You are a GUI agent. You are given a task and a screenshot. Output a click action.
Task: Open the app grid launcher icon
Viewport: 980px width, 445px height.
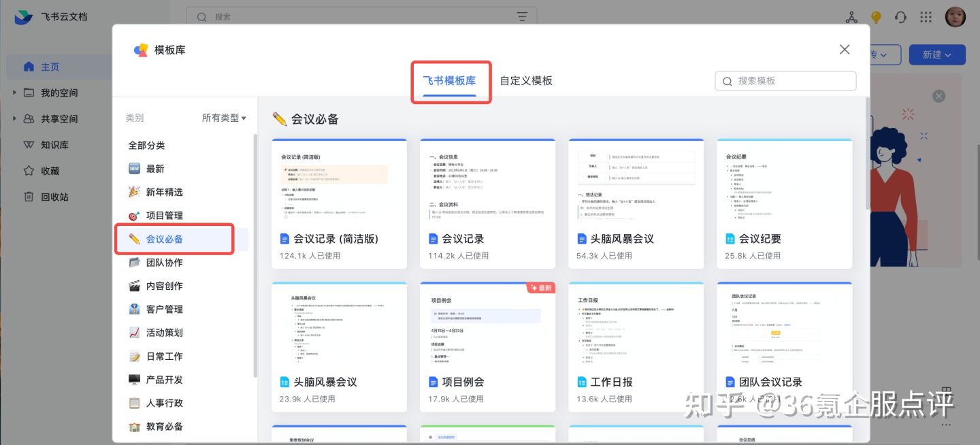click(x=926, y=18)
